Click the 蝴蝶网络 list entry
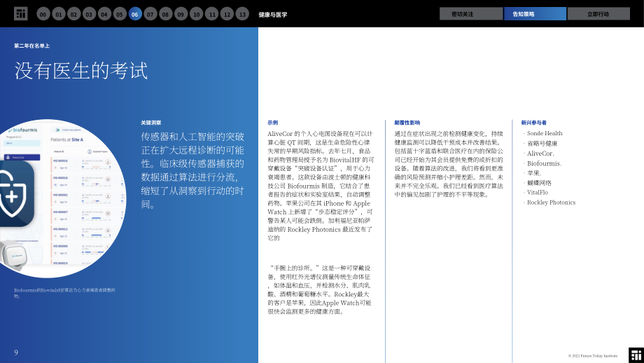Viewport: 644px width, 363px height. [x=539, y=182]
